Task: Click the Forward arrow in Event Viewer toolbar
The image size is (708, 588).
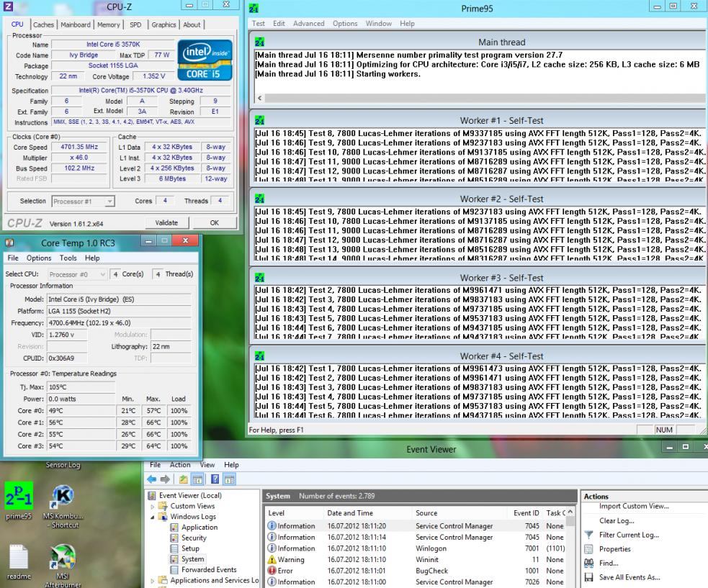Action: pyautogui.click(x=165, y=479)
